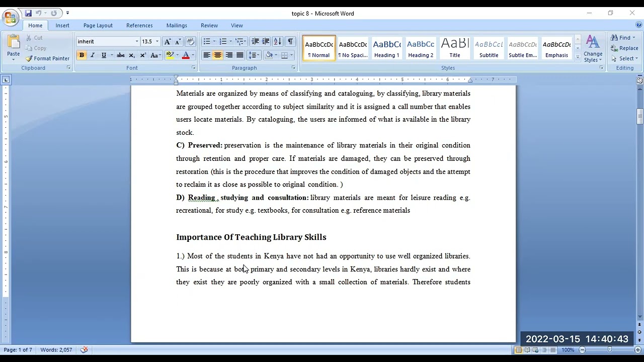This screenshot has height=362, width=644.
Task: Click the Paste clipboard icon
Action: click(x=14, y=42)
